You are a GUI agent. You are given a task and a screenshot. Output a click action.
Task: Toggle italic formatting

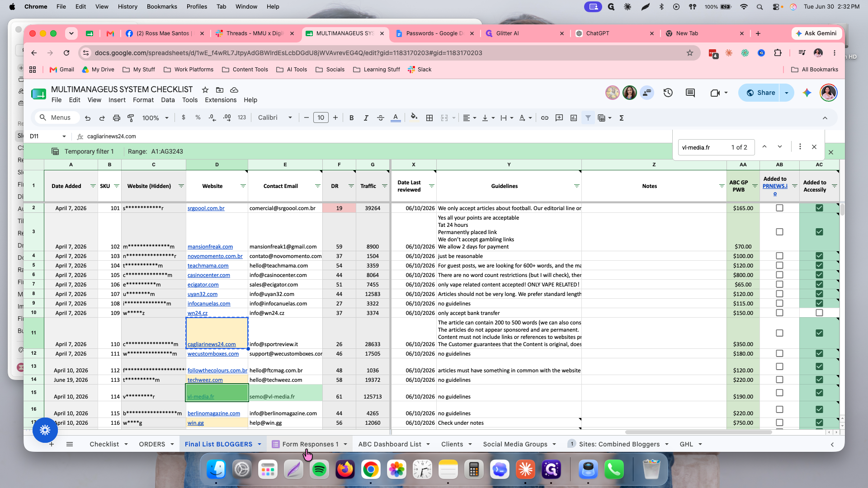366,118
